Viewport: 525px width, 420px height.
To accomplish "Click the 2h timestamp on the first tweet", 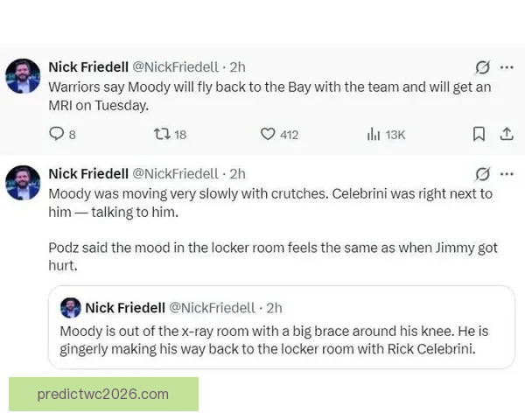I will point(237,67).
